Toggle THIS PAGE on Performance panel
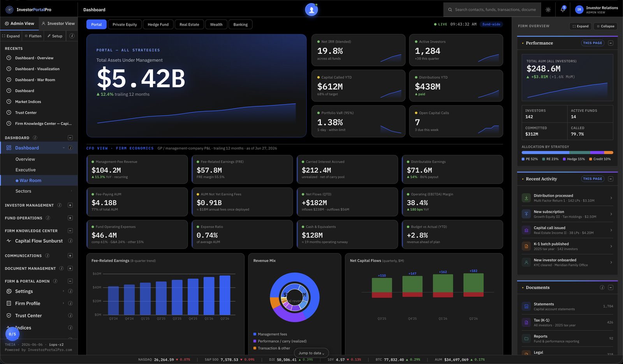623x364 pixels. (593, 43)
